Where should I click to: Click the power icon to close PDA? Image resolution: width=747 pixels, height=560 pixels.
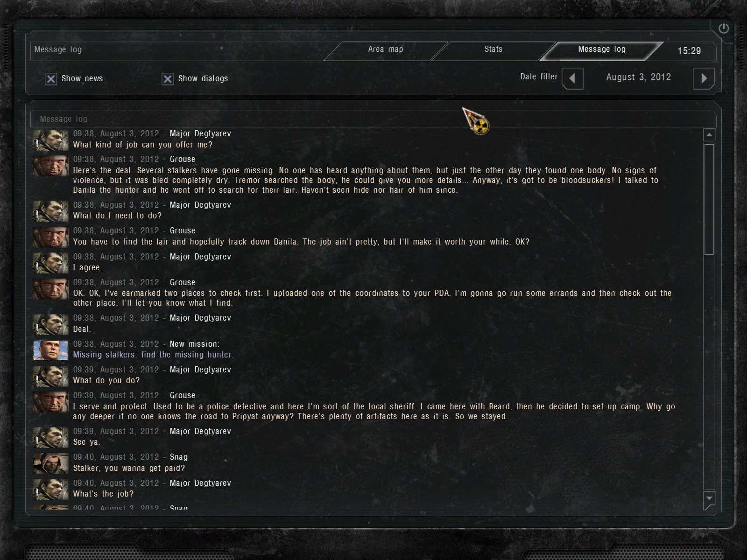click(x=723, y=29)
